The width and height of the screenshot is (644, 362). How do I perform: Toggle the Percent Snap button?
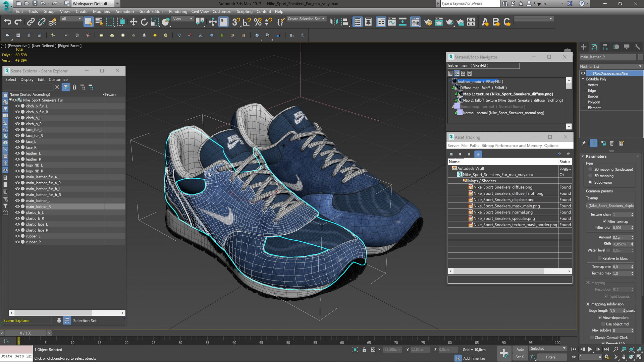[x=258, y=22]
